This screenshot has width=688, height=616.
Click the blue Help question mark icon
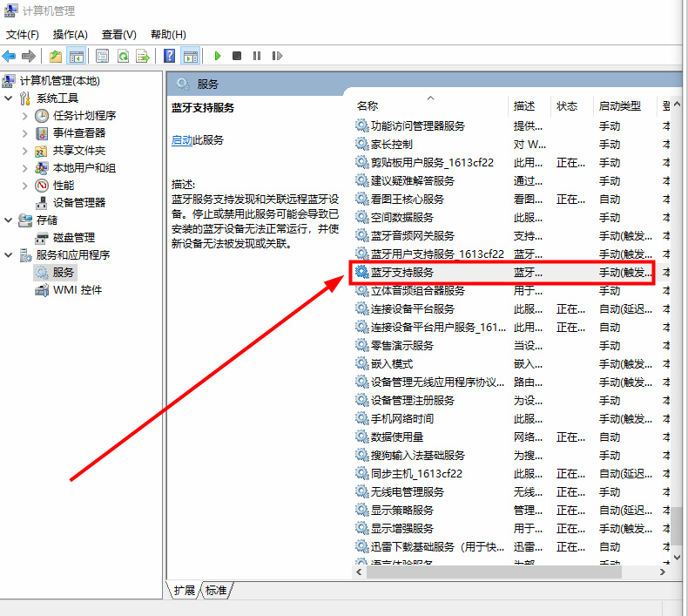pos(170,56)
